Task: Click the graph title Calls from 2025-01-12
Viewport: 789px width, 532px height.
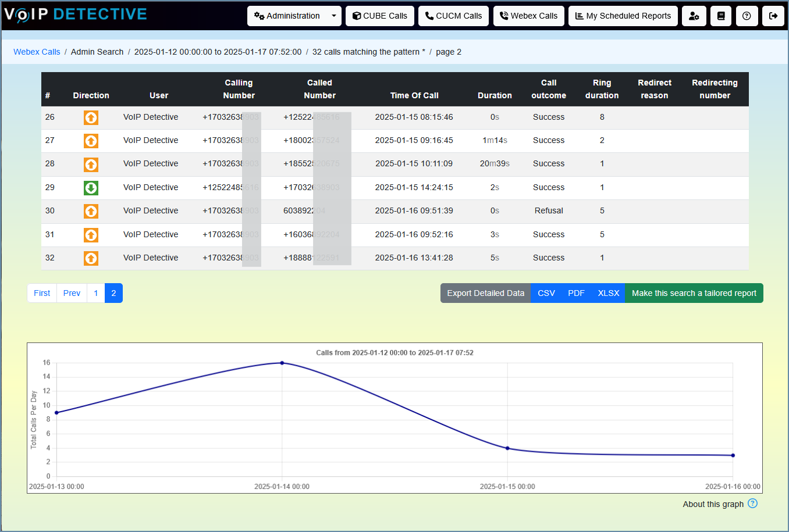Action: pos(394,352)
